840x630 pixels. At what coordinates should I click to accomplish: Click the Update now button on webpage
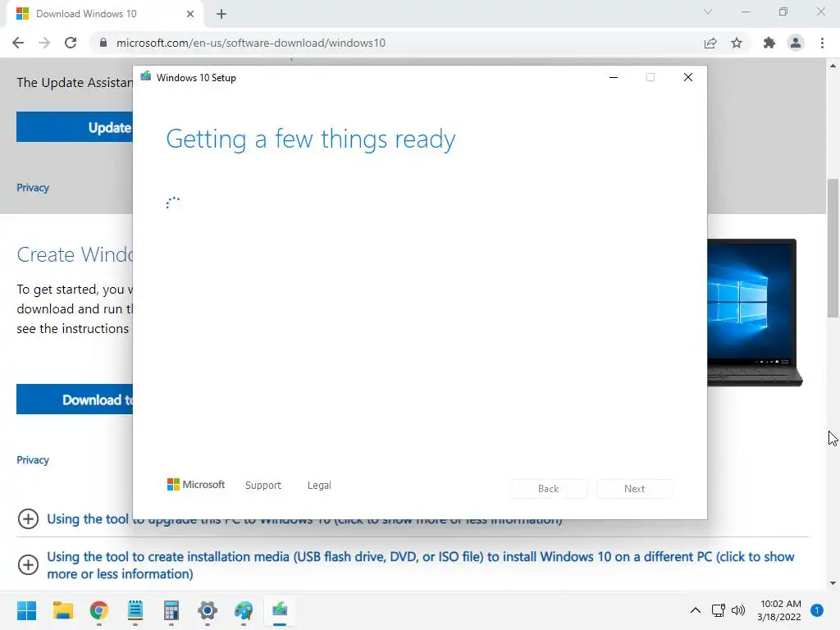click(x=75, y=127)
